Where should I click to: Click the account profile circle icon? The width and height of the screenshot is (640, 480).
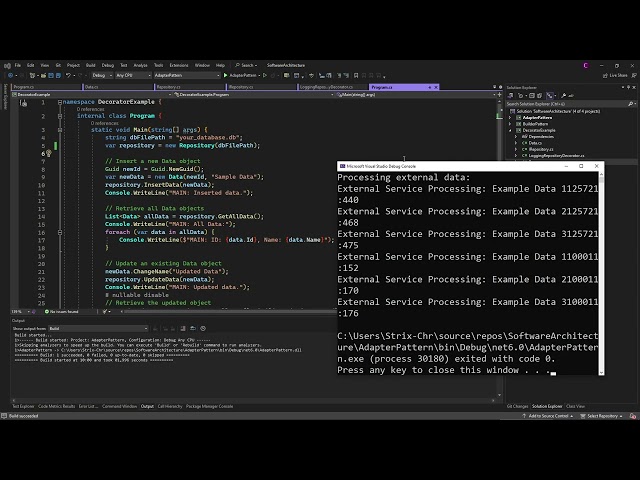(x=586, y=65)
